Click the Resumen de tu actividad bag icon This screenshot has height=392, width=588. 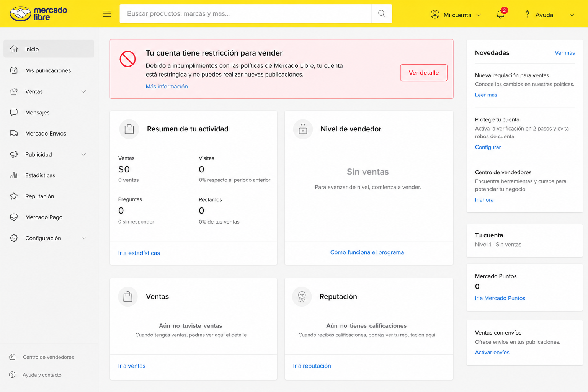(129, 129)
